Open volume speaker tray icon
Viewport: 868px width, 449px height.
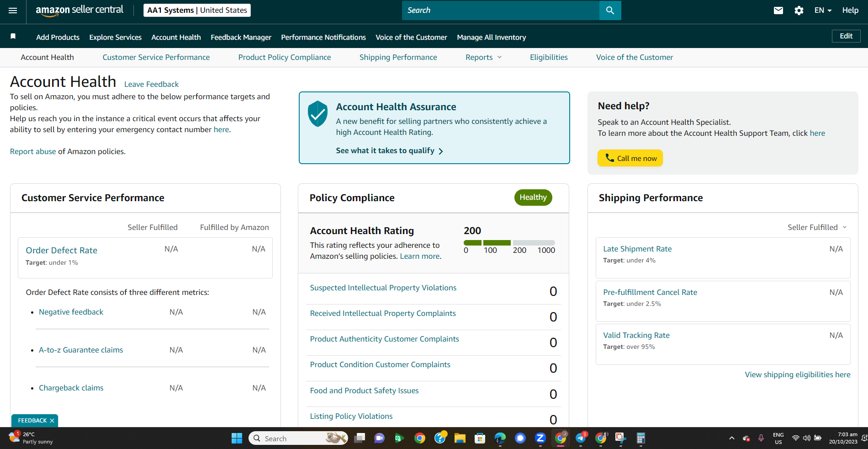click(807, 438)
